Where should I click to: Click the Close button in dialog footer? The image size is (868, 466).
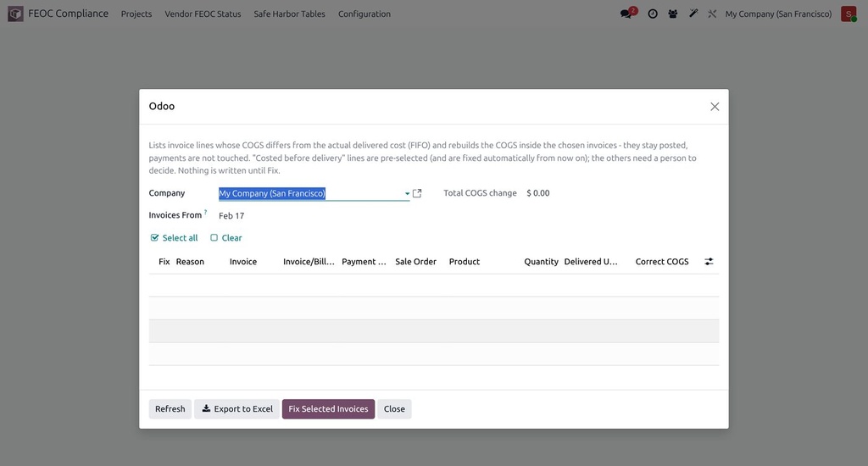click(394, 409)
